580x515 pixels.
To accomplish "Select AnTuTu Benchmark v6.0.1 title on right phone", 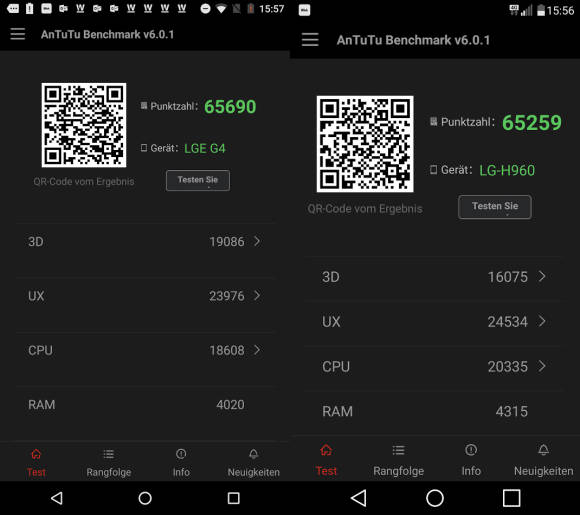I will (413, 40).
